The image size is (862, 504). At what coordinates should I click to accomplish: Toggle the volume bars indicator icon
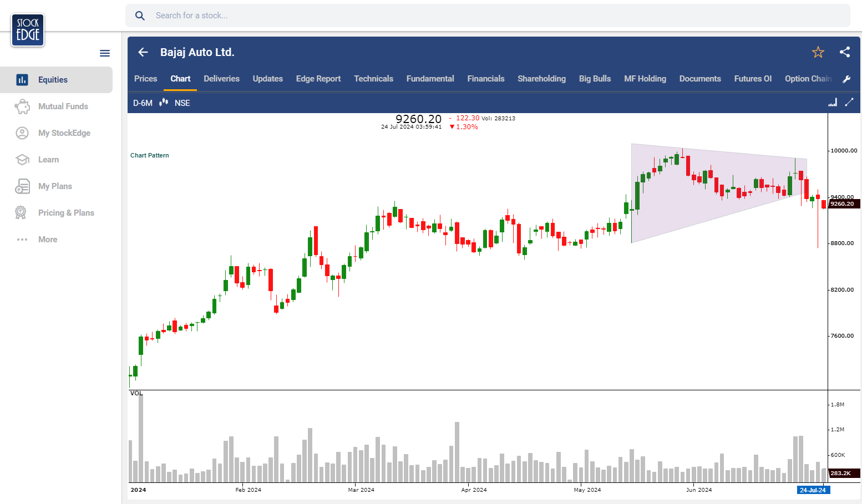(832, 103)
